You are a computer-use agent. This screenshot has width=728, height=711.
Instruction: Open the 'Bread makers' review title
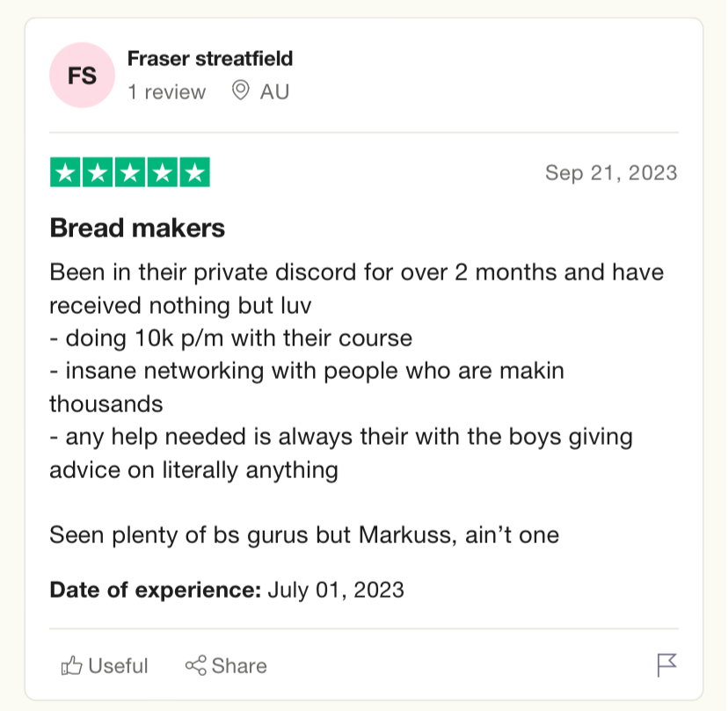pyautogui.click(x=137, y=228)
